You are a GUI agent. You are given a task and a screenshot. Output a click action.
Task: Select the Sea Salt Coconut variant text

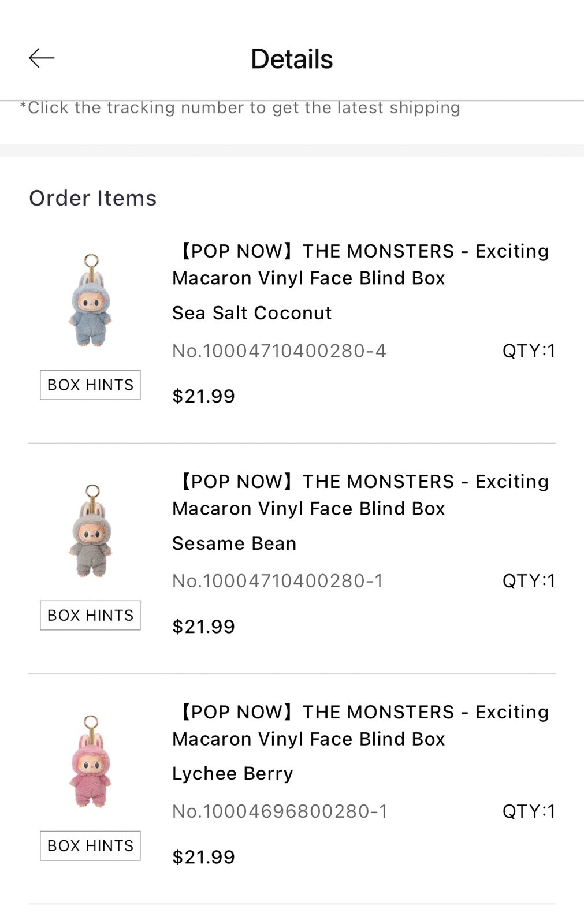(252, 313)
